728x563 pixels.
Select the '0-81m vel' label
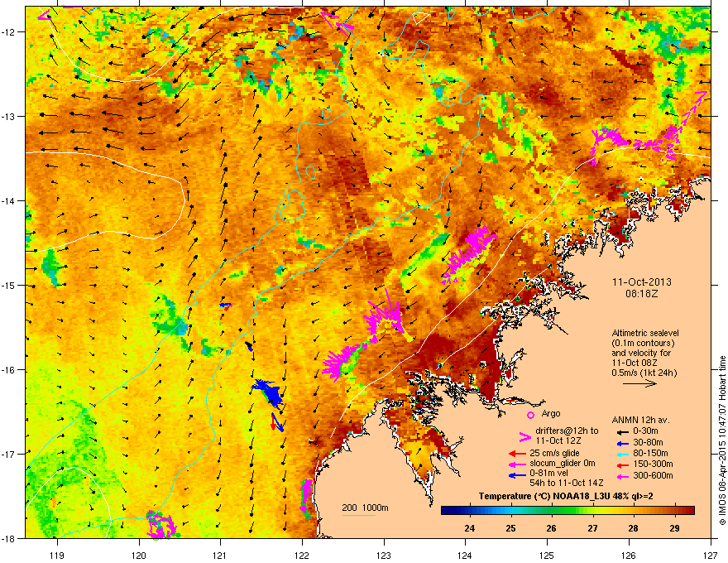[549, 474]
